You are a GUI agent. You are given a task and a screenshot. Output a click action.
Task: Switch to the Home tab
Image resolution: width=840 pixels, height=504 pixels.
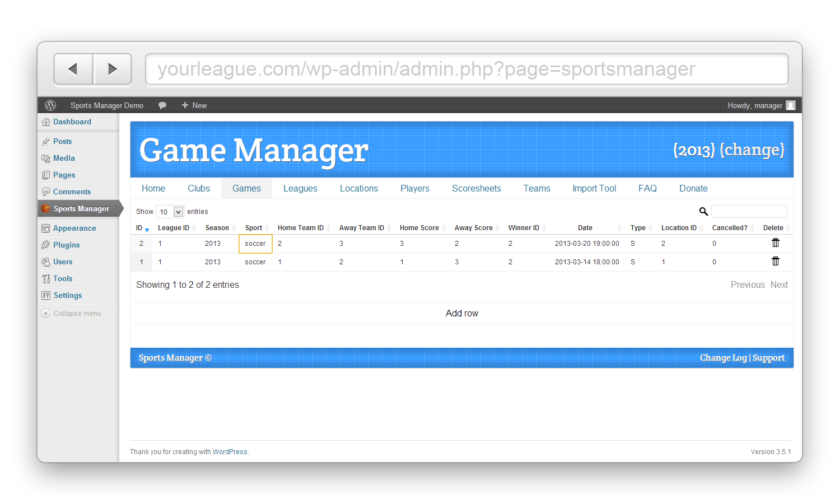pos(153,188)
